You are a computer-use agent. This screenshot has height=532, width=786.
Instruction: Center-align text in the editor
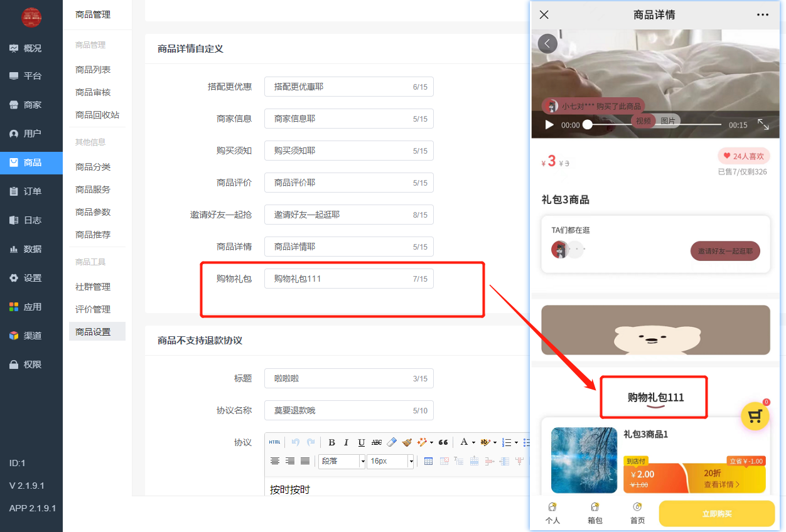pos(275,461)
